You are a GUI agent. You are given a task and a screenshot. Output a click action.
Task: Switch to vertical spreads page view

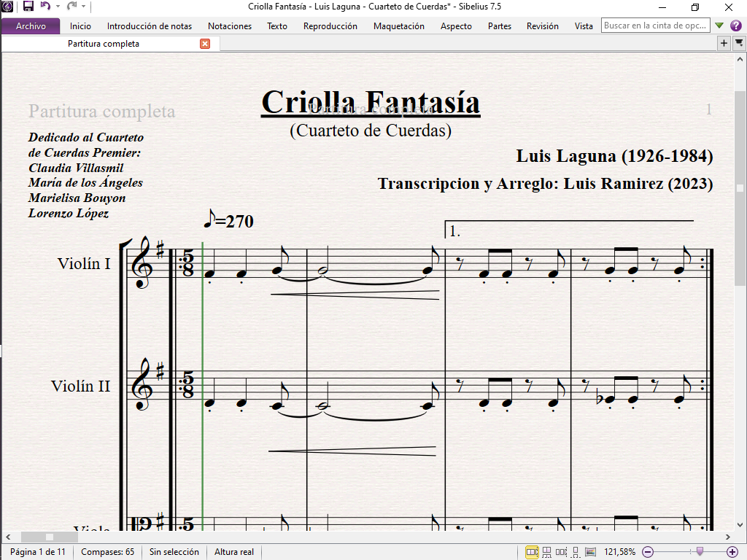tap(547, 552)
